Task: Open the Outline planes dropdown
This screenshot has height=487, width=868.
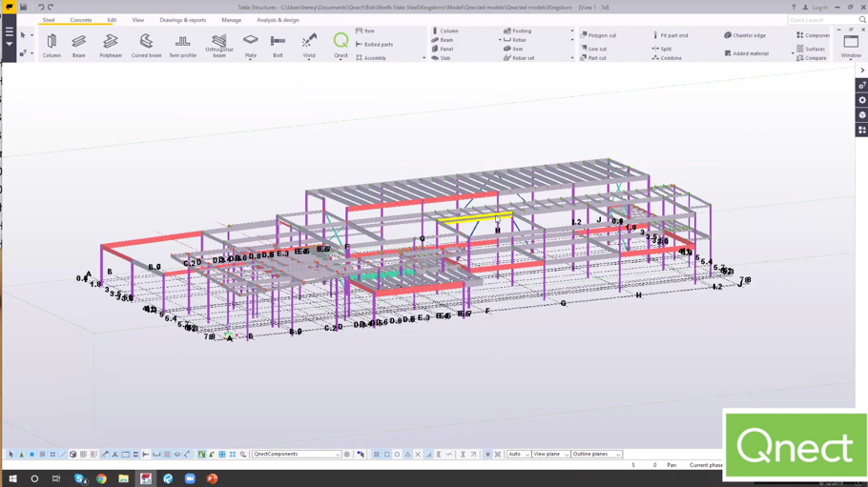Action: [596, 454]
